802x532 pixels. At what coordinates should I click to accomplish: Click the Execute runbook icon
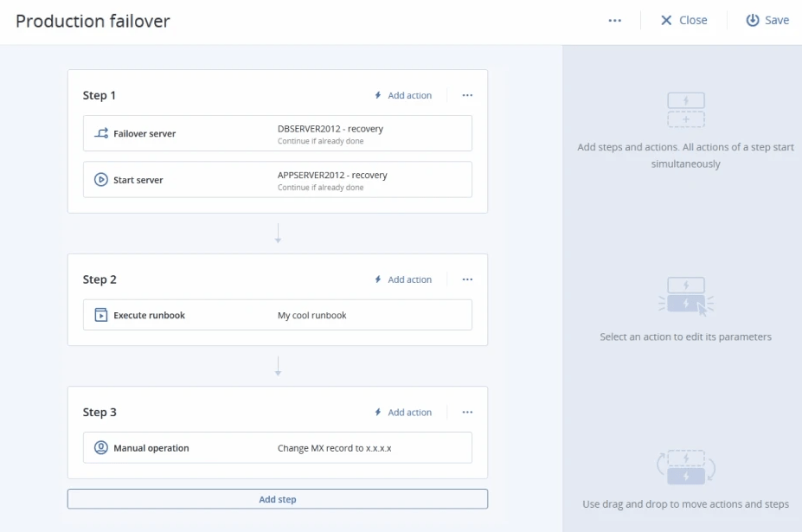click(x=101, y=316)
